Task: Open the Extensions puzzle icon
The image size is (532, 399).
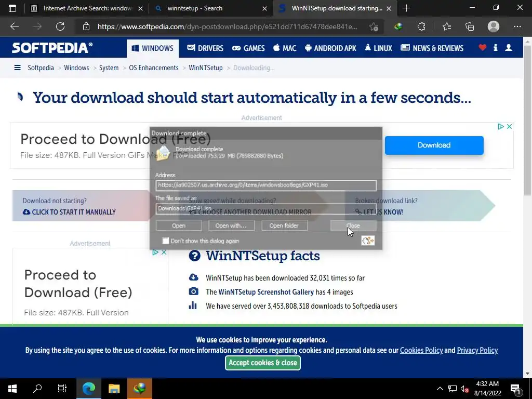Action: (x=421, y=26)
